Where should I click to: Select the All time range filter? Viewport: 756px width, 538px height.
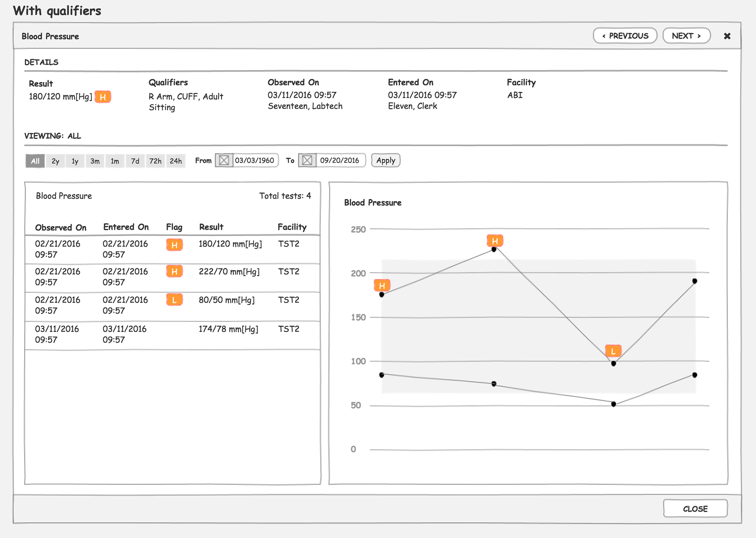(x=35, y=161)
